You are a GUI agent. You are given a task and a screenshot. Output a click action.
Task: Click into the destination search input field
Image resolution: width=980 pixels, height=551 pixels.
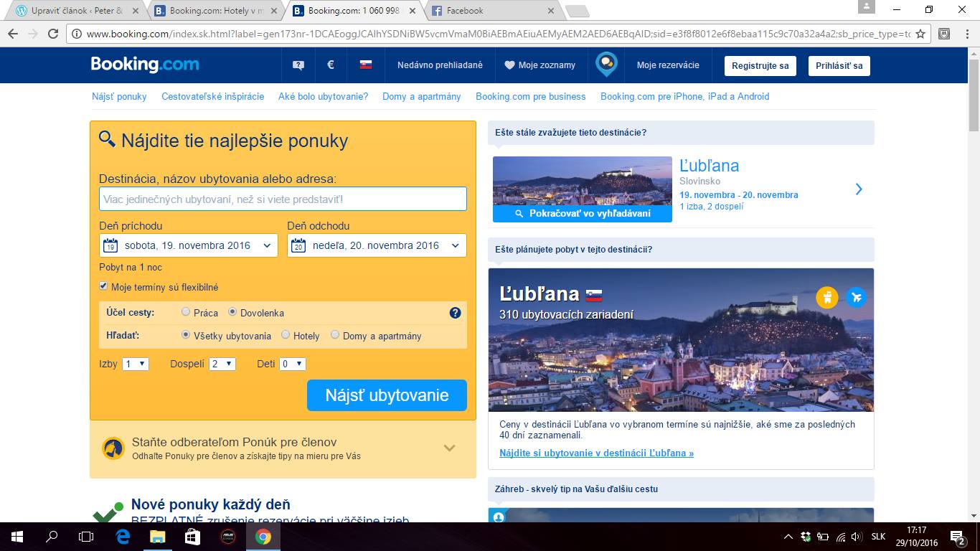(283, 199)
